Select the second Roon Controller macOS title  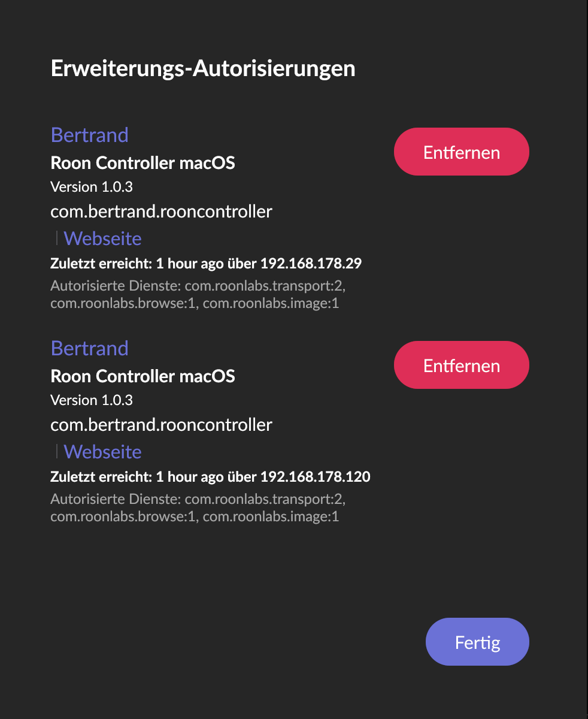pyautogui.click(x=143, y=376)
